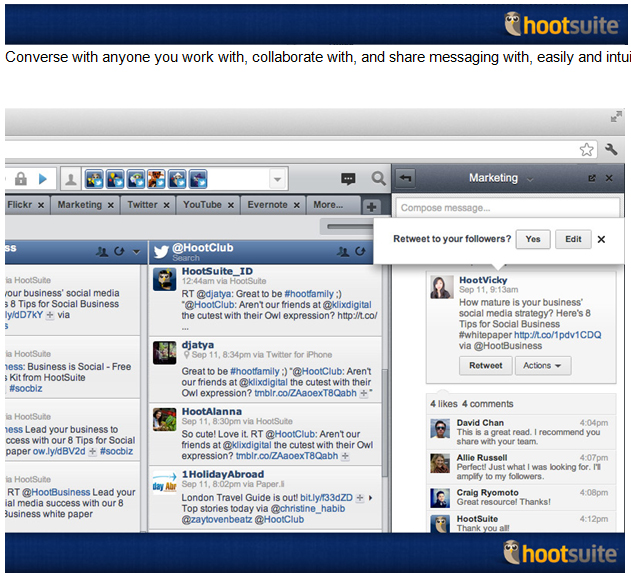
Task: Click Edit in the retweet prompt
Action: (x=573, y=239)
